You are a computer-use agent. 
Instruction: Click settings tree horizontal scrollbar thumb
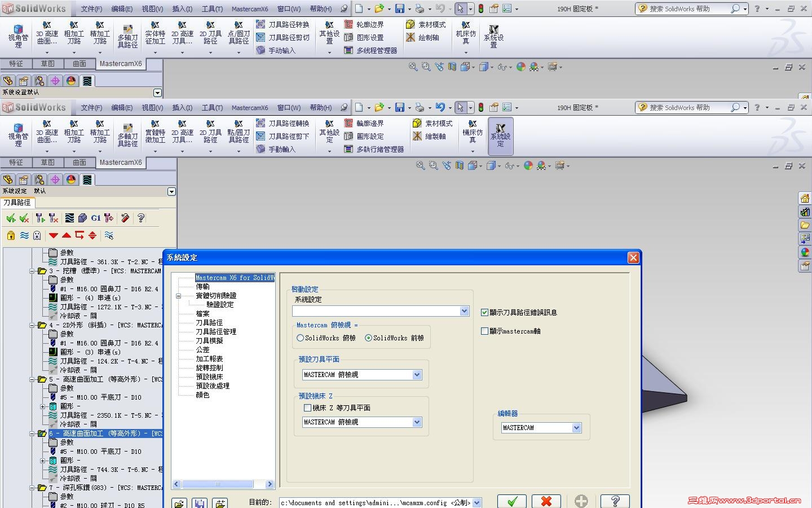(218, 484)
